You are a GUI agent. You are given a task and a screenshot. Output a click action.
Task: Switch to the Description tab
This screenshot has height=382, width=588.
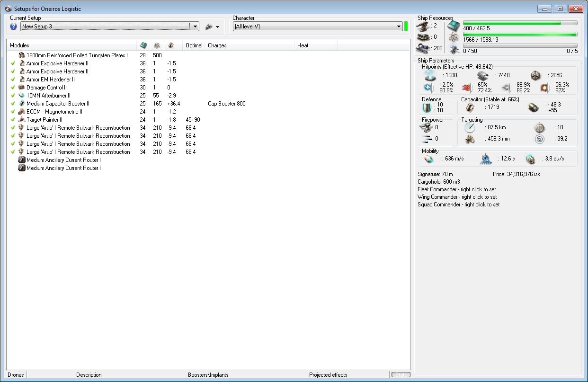(89, 375)
